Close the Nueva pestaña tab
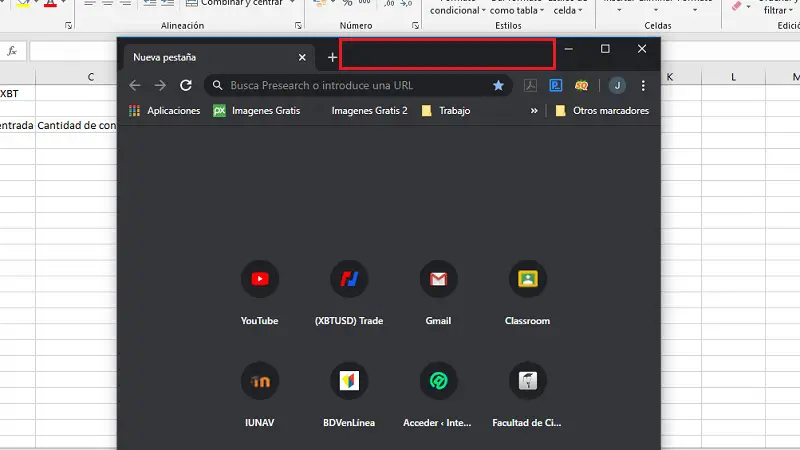Viewport: 800px width, 450px height. click(302, 57)
